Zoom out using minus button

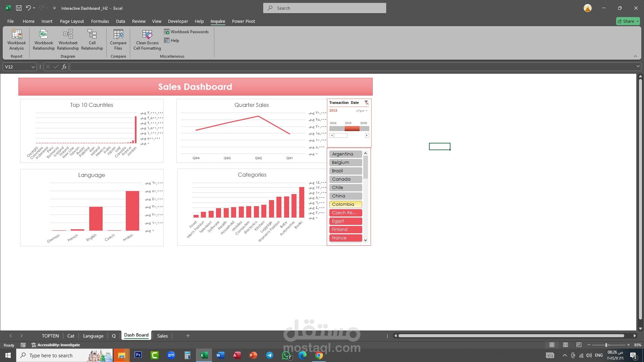click(x=589, y=345)
